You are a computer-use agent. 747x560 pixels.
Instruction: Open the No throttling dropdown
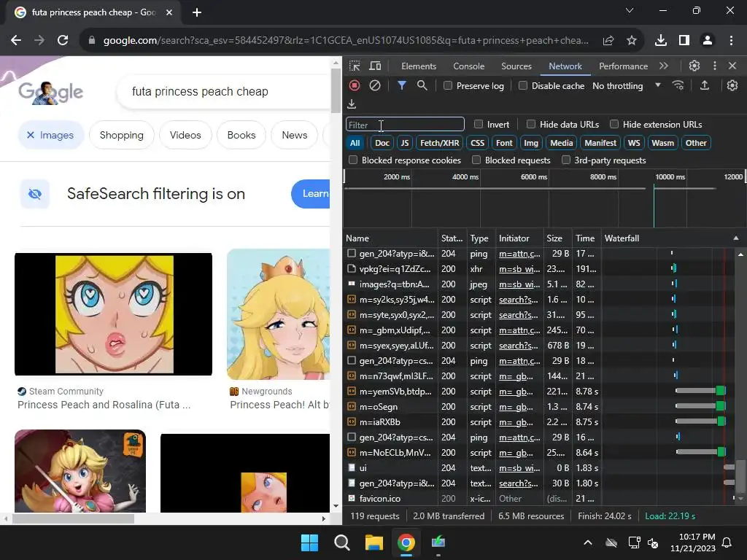point(627,86)
